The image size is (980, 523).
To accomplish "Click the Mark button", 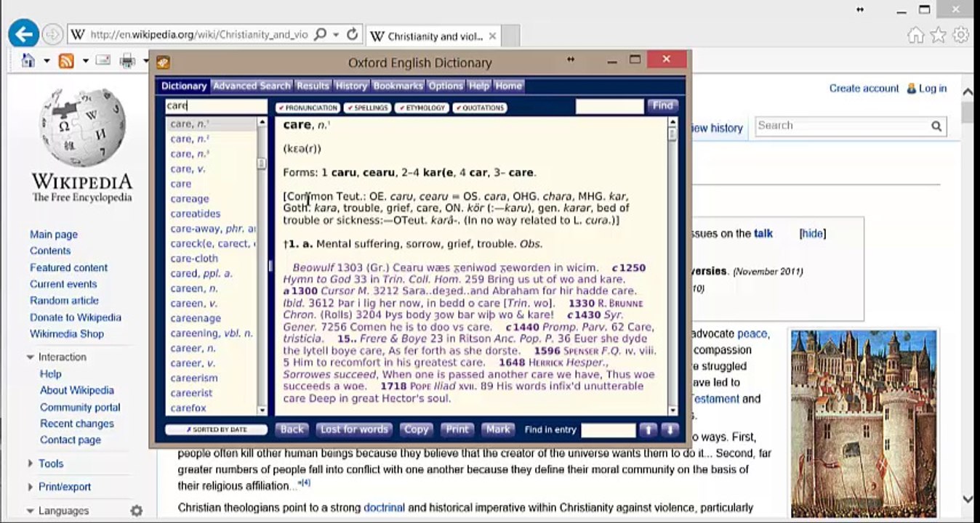I will tap(498, 430).
